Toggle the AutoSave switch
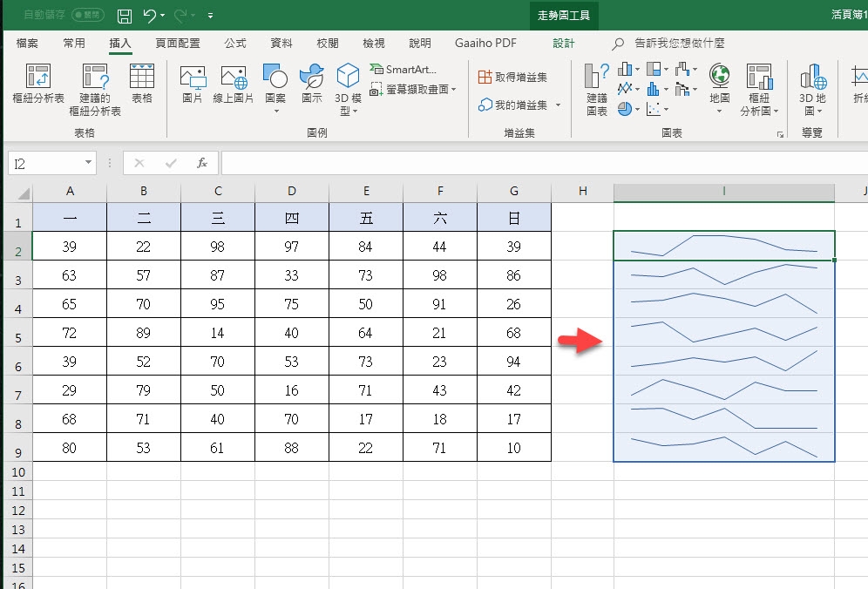The width and height of the screenshot is (868, 589). pyautogui.click(x=87, y=16)
